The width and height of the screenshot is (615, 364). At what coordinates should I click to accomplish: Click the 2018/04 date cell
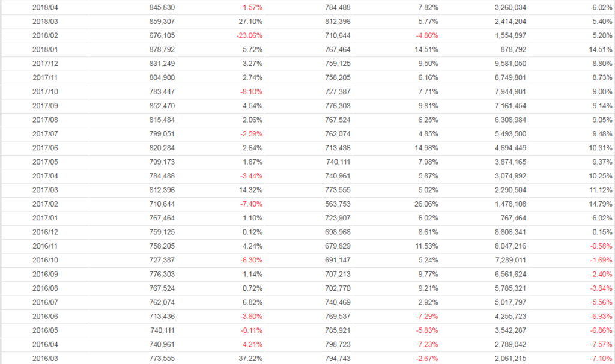pos(44,7)
